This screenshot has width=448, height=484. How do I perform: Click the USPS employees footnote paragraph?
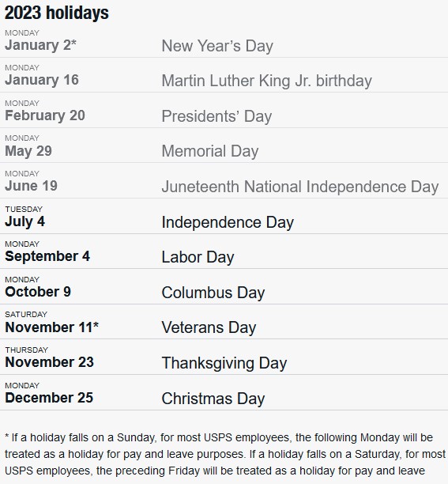click(x=225, y=455)
